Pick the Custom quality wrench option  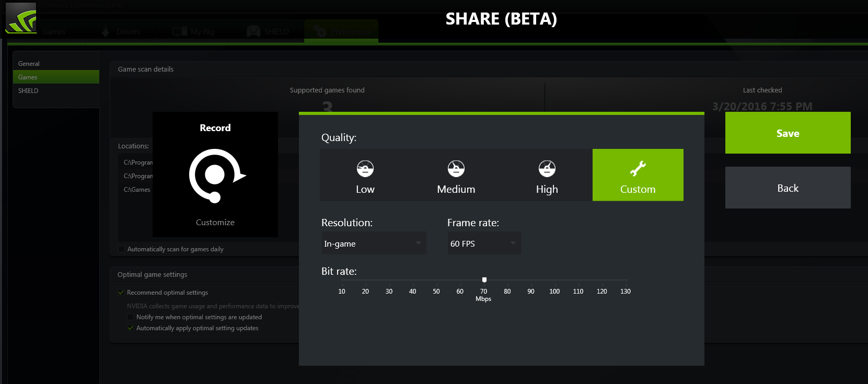pos(638,175)
